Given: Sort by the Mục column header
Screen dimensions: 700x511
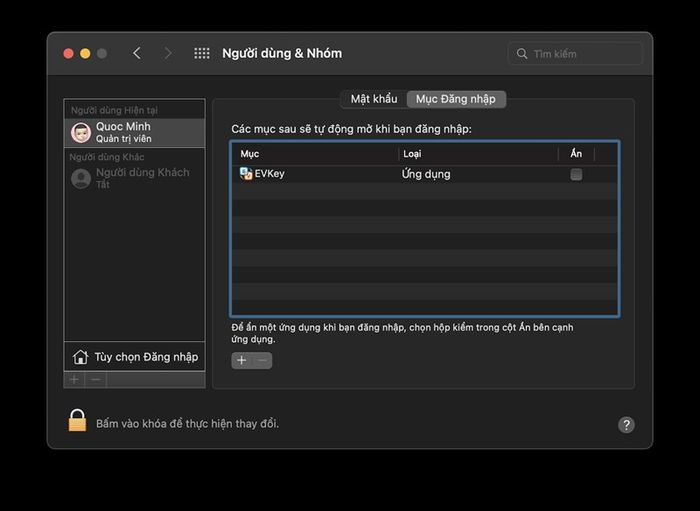Looking at the screenshot, I should (x=315, y=154).
